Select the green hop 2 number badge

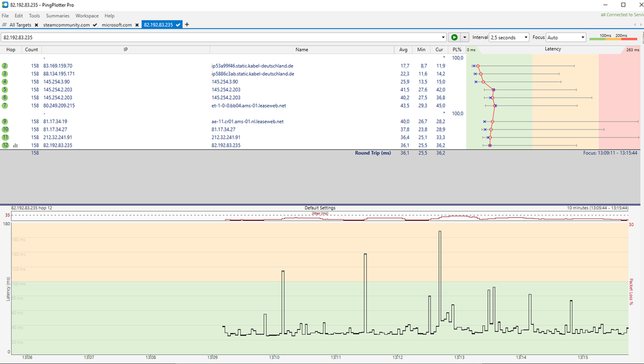click(5, 66)
